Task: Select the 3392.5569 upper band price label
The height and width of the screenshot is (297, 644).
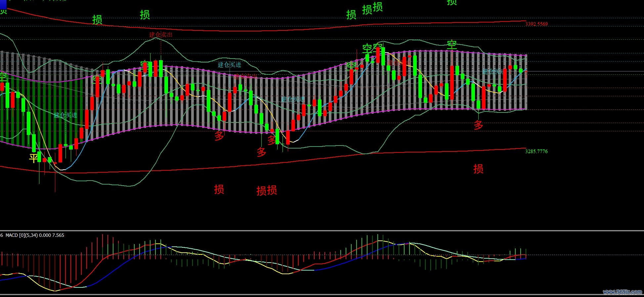Action: (x=537, y=24)
